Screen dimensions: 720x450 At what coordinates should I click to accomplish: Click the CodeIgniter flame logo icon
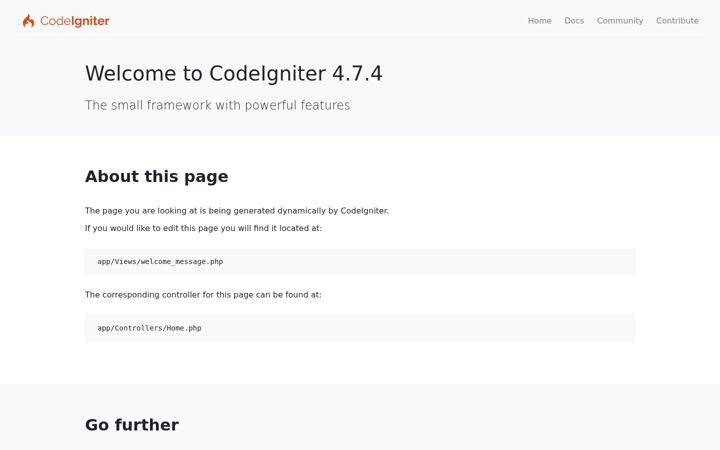tap(28, 21)
